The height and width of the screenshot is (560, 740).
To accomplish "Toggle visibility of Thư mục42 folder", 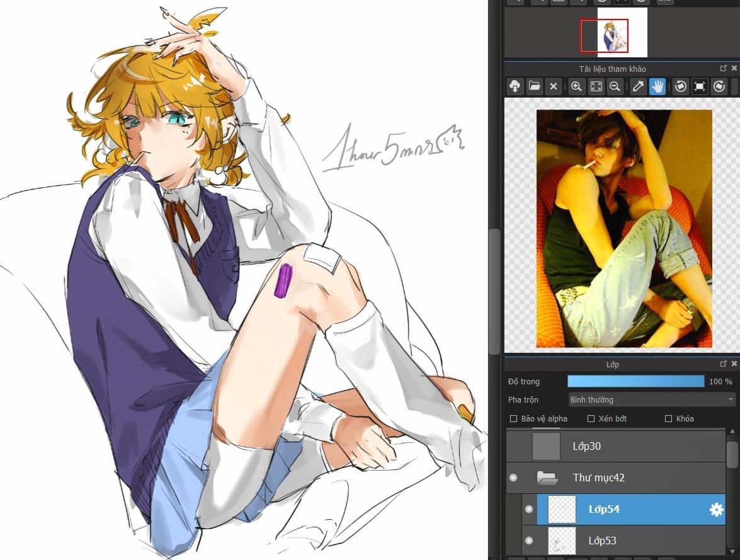I will pyautogui.click(x=513, y=478).
